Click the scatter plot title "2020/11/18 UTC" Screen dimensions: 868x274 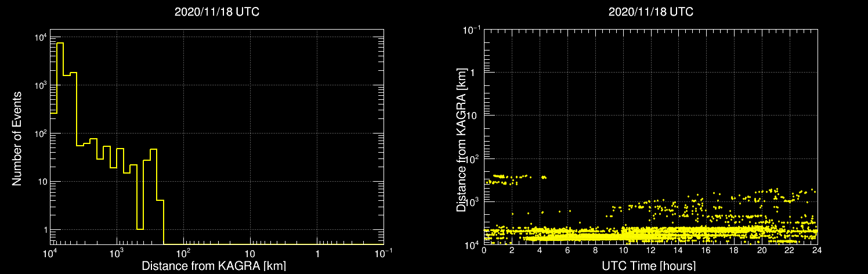650,12
